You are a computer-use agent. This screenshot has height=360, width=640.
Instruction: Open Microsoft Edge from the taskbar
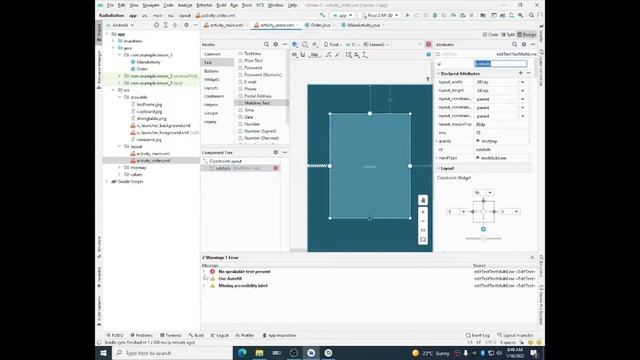tap(242, 353)
